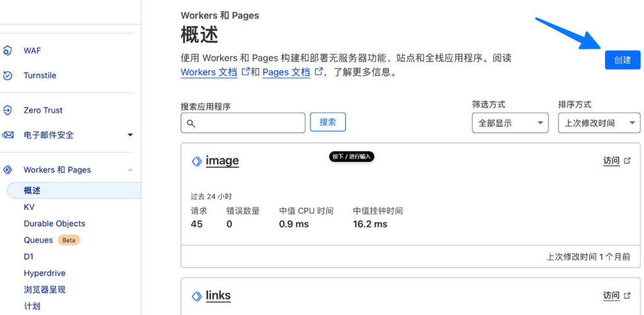644x315 pixels.
Task: Click 访问 for the image worker
Action: coord(611,161)
